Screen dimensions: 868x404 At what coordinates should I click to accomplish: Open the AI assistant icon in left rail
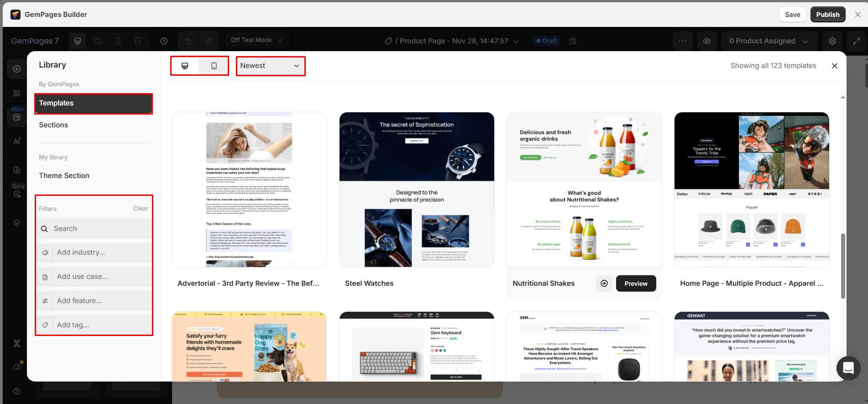click(17, 142)
